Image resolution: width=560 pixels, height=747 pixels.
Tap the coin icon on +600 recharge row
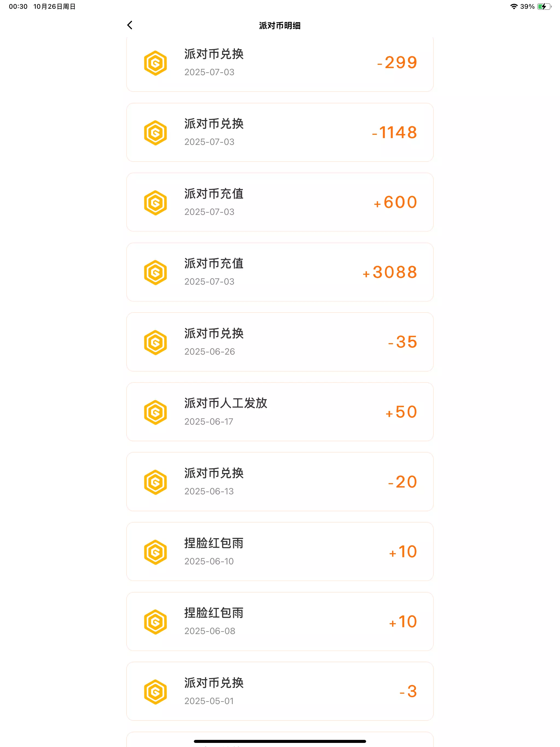point(155,203)
